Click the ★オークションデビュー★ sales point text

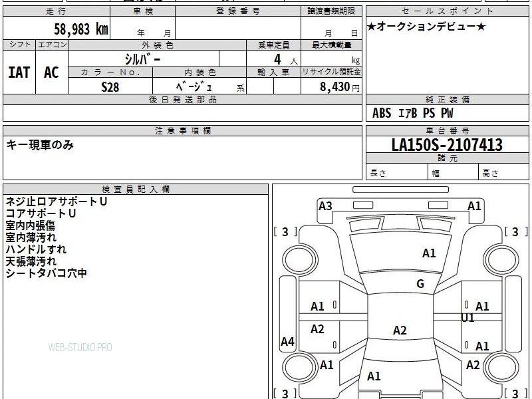(x=426, y=27)
